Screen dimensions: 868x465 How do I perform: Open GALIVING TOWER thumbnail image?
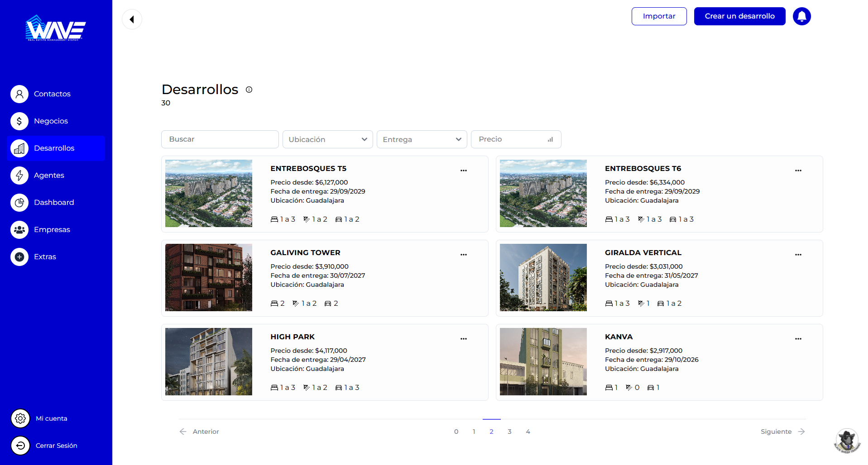[209, 278]
